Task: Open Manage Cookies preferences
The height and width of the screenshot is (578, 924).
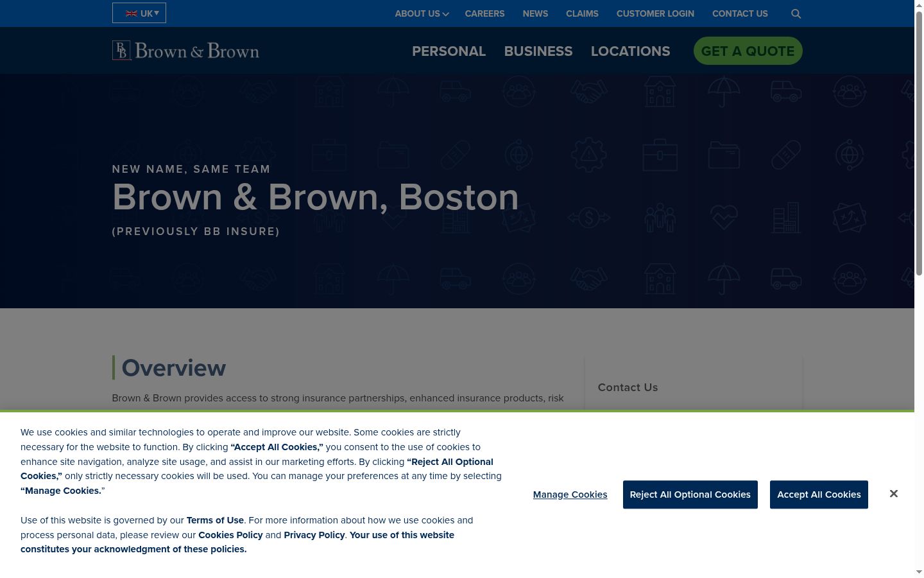Action: pyautogui.click(x=570, y=495)
